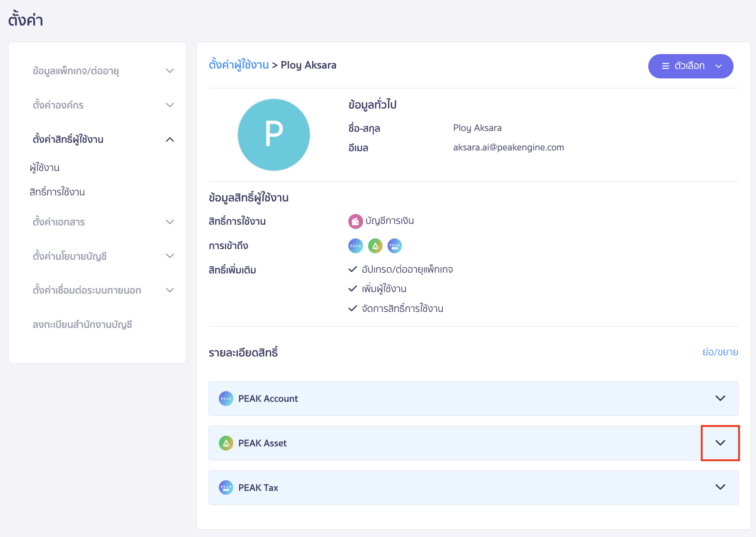The width and height of the screenshot is (756, 537).
Task: Toggle the เพิ่มผู้ใช้งาน permission checkmark
Action: (352, 289)
